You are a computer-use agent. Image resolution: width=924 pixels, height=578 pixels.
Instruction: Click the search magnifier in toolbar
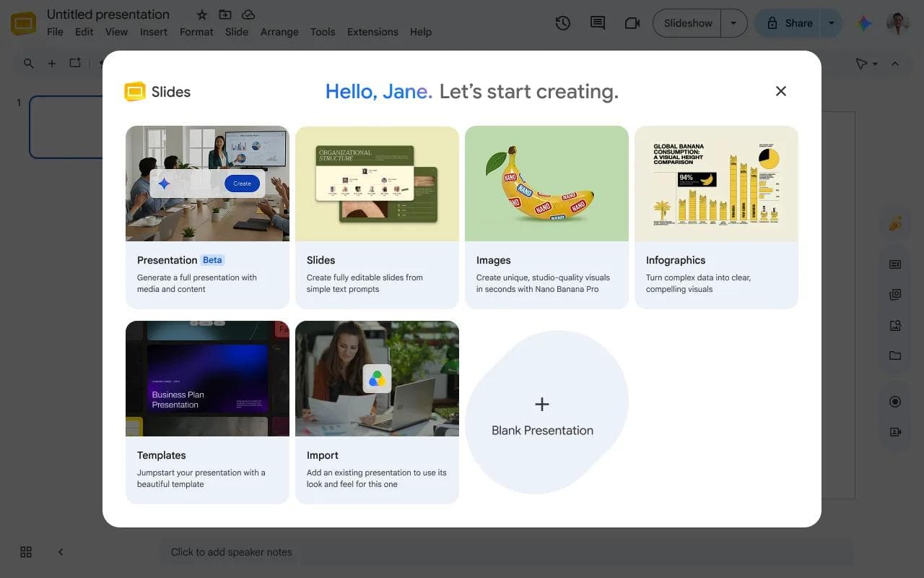(29, 64)
